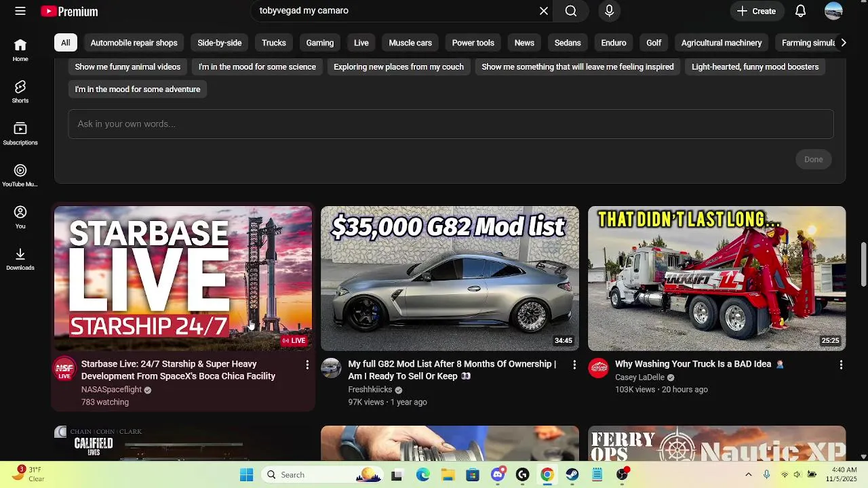Open the red tow truck thumbnail

click(x=717, y=279)
